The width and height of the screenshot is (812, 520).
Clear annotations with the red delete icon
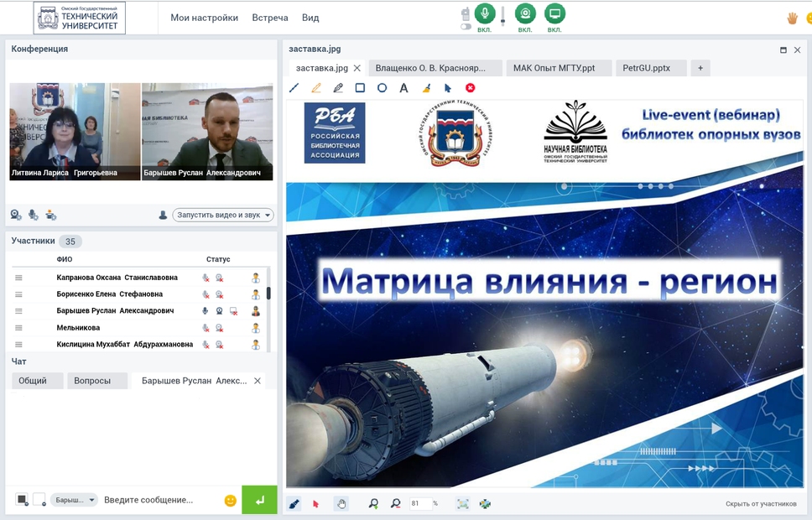[470, 87]
